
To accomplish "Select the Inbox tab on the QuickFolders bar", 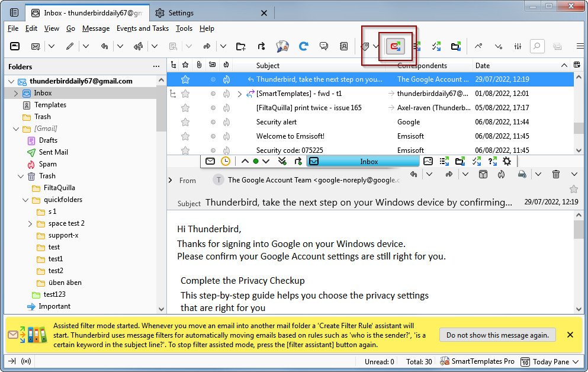I will coord(363,161).
